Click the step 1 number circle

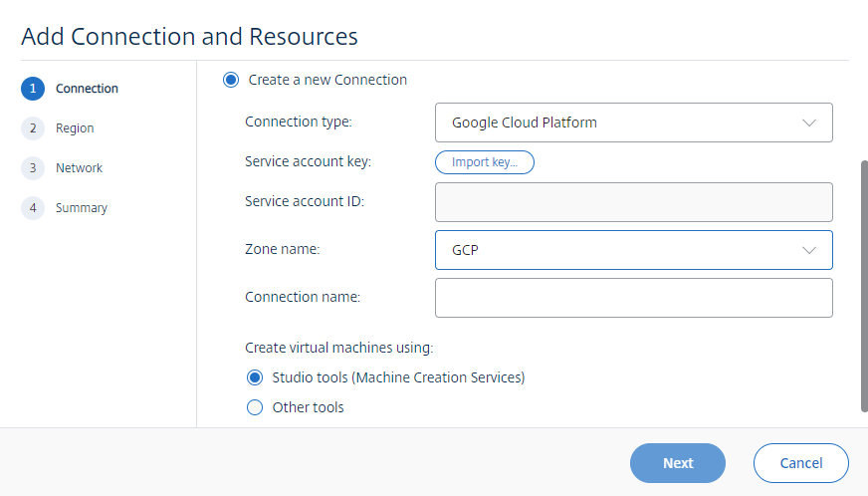[x=33, y=89]
